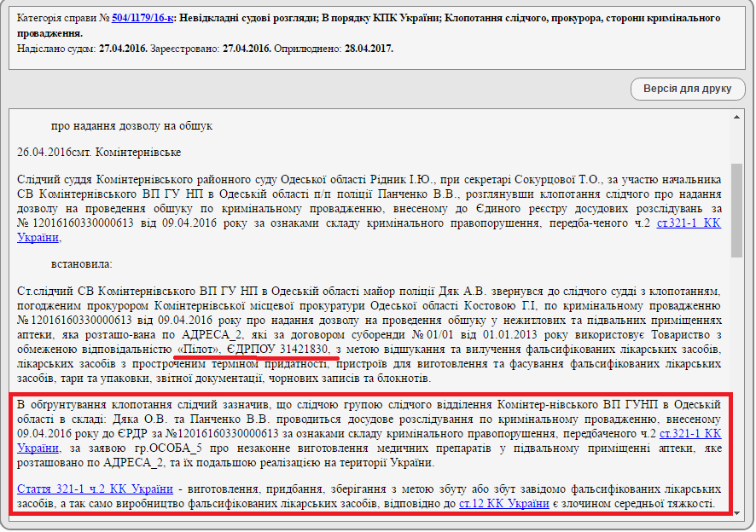Screen dimensions: 756x532
Task: Open the 'ст.12 КК України' link
Action: [x=503, y=504]
